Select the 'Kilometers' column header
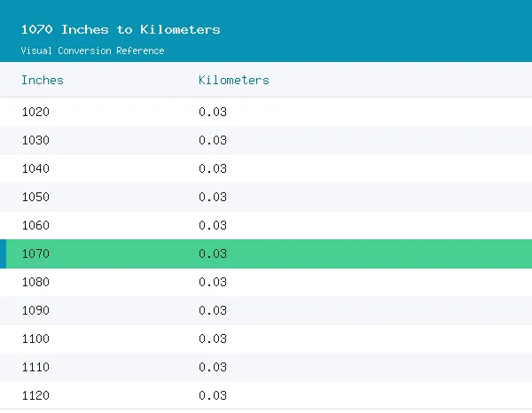This screenshot has height=413, width=532. (234, 80)
